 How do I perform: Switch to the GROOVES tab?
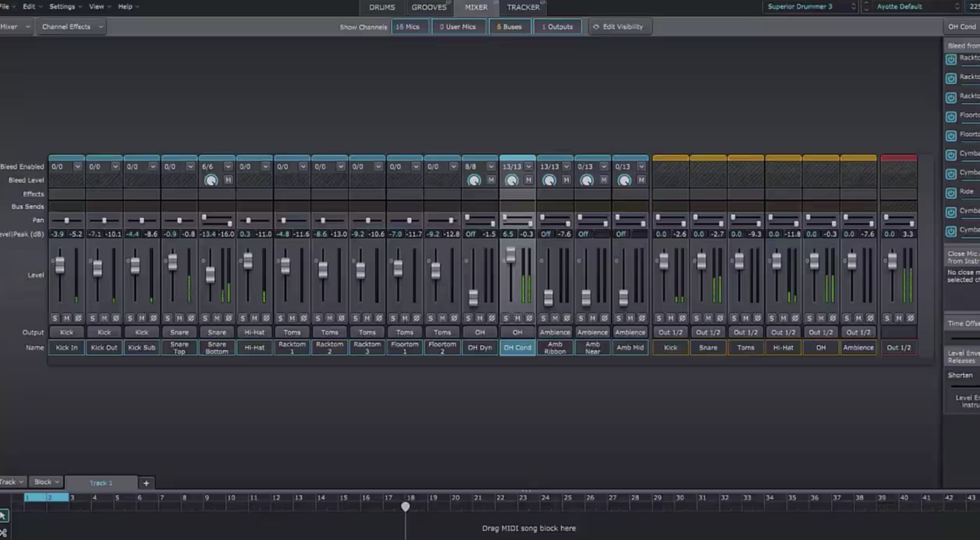click(x=429, y=7)
